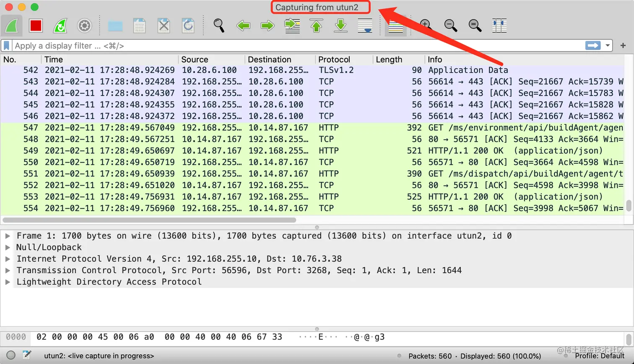Open the display filter history dropdown
Viewport: 634px width, 364px height.
[x=608, y=45]
